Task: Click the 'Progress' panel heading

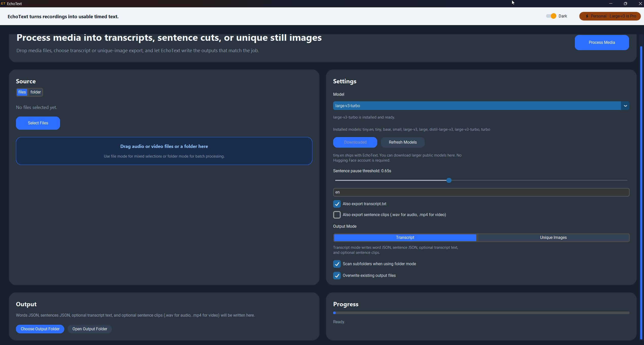Action: [346, 304]
